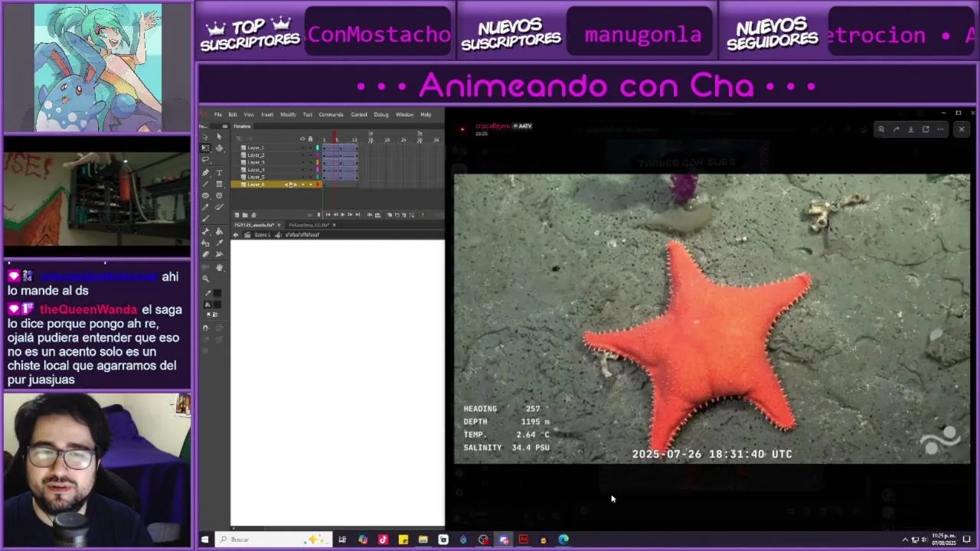
Task: Click frame 13 on the timeline ruler
Action: pos(354,139)
